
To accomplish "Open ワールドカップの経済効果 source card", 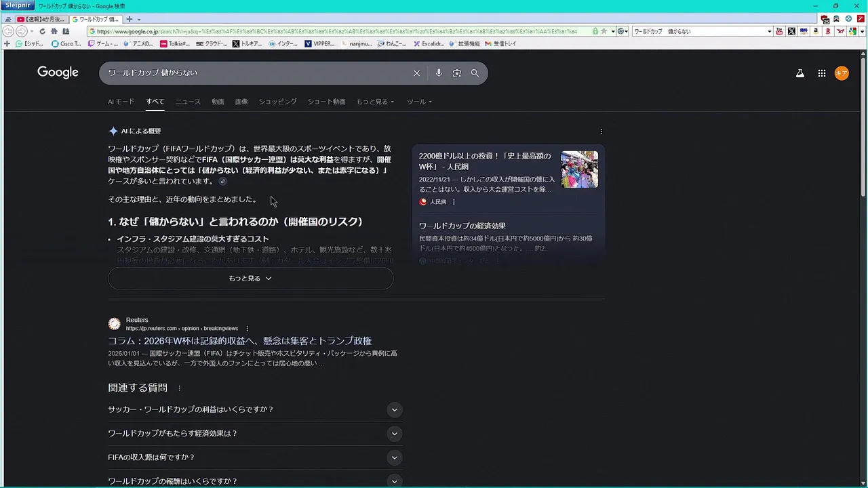I will click(462, 226).
